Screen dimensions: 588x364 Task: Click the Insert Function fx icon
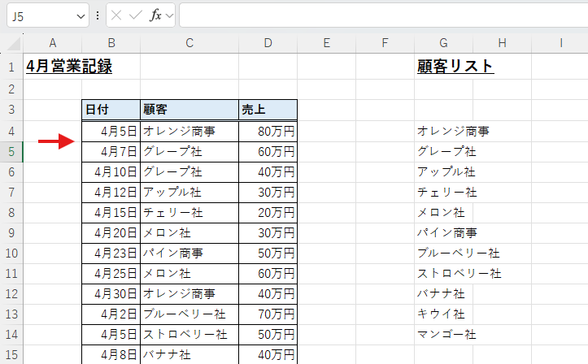pyautogui.click(x=155, y=15)
